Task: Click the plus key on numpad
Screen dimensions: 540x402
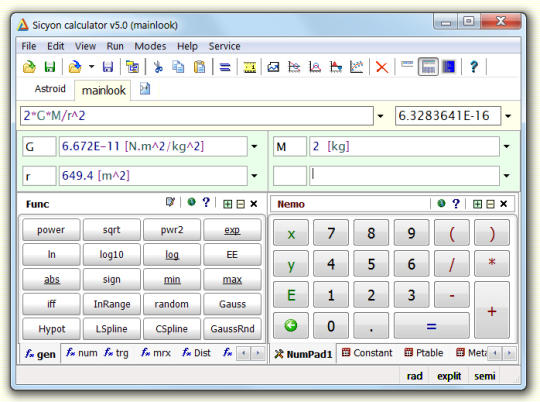Action: pyautogui.click(x=492, y=310)
